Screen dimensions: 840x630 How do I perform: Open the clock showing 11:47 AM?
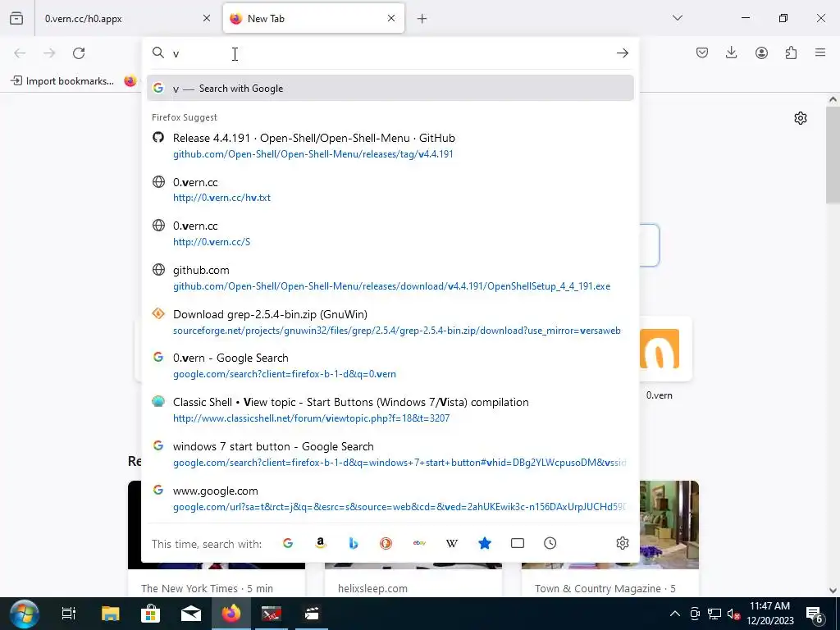point(769,614)
